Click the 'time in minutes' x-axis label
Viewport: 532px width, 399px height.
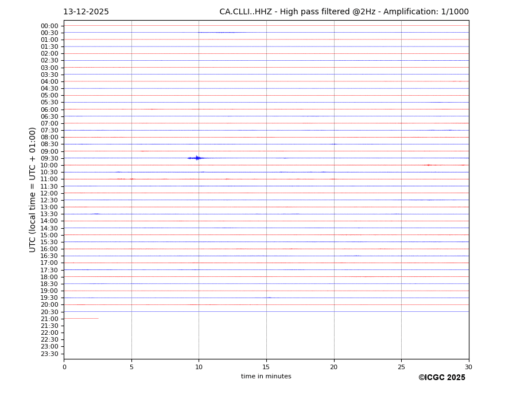[266, 376]
